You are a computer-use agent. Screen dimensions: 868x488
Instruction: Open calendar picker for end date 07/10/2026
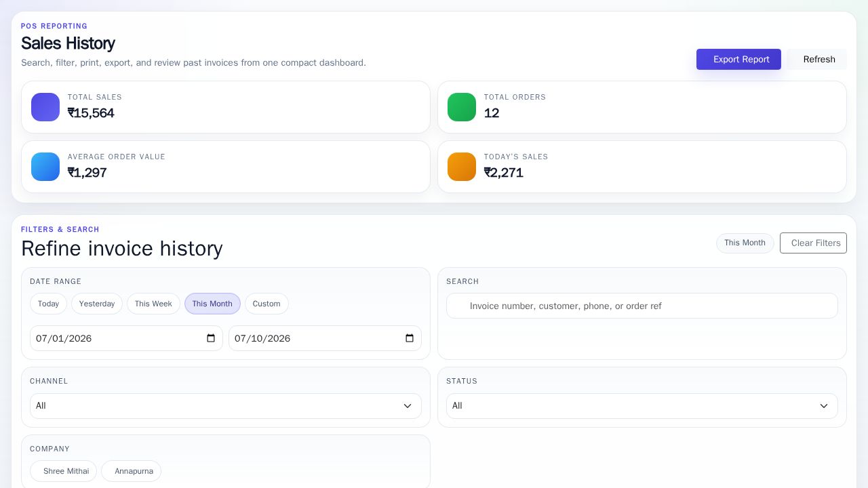click(410, 338)
